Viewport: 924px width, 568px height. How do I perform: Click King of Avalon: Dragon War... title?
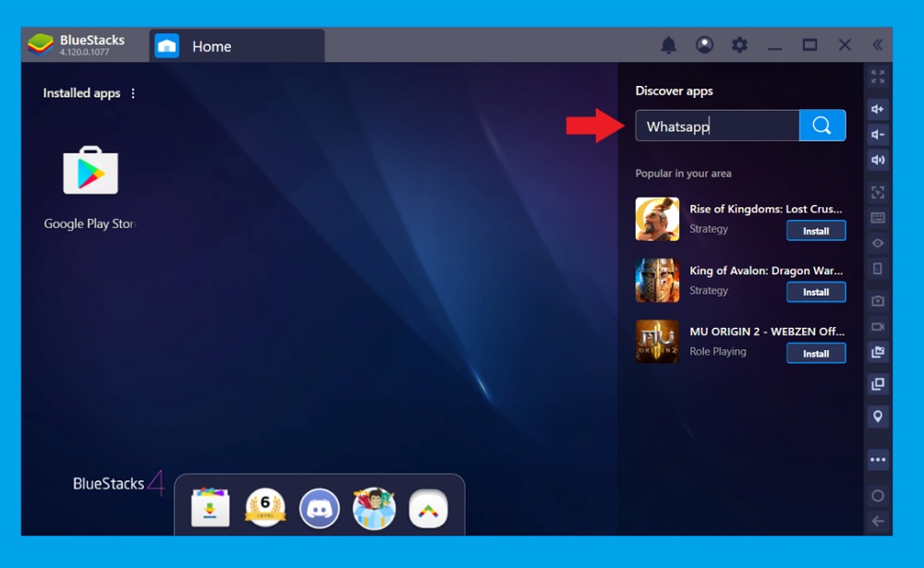[x=766, y=271]
